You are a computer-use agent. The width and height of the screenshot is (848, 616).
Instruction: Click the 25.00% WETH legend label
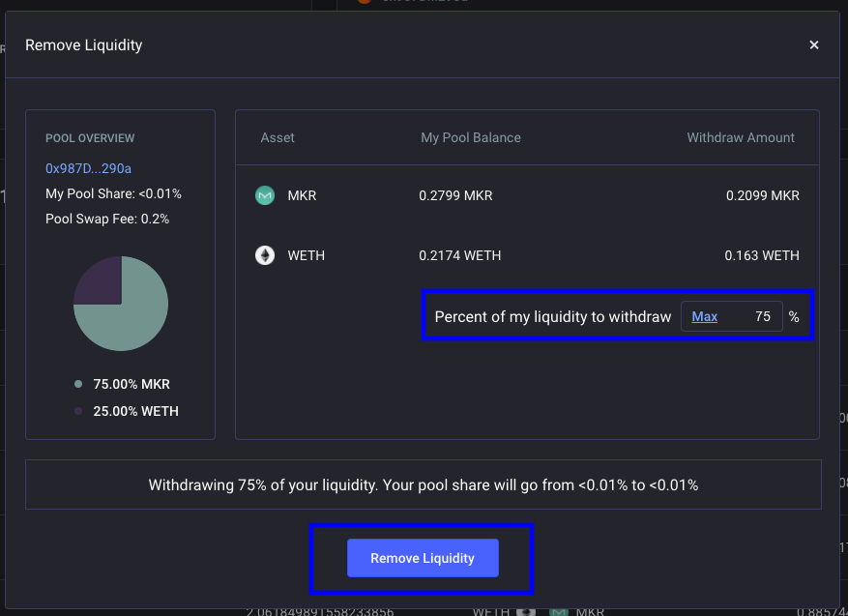[x=135, y=411]
